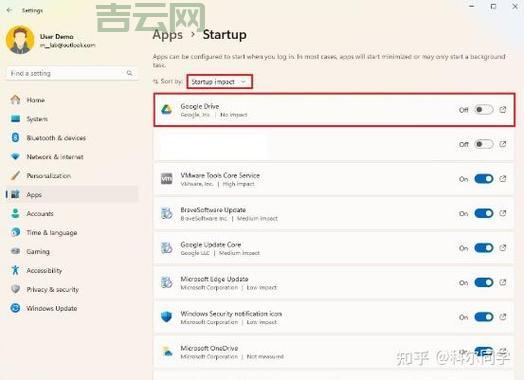Select the Bluetooth & devices icon
Image resolution: width=524 pixels, height=380 pixels.
click(15, 137)
